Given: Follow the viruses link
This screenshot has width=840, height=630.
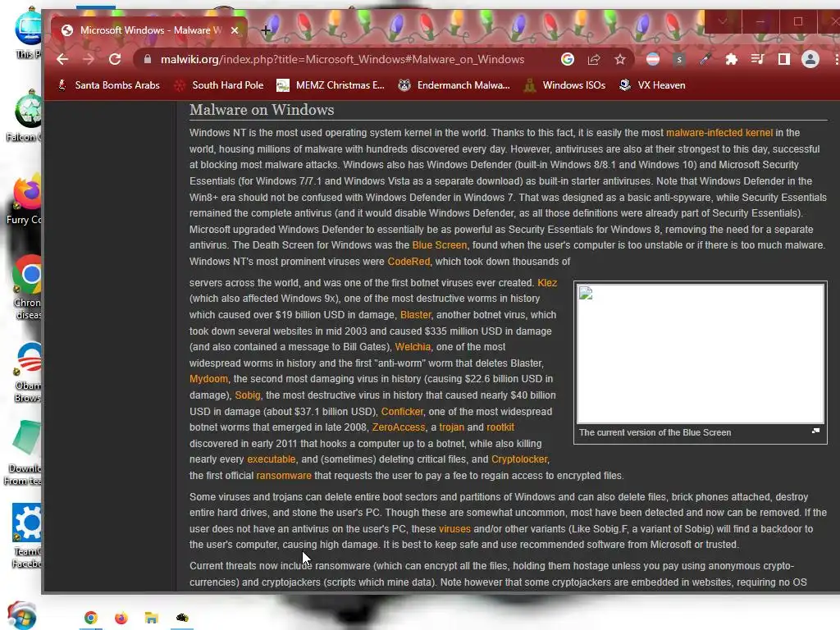Looking at the screenshot, I should 454,529.
